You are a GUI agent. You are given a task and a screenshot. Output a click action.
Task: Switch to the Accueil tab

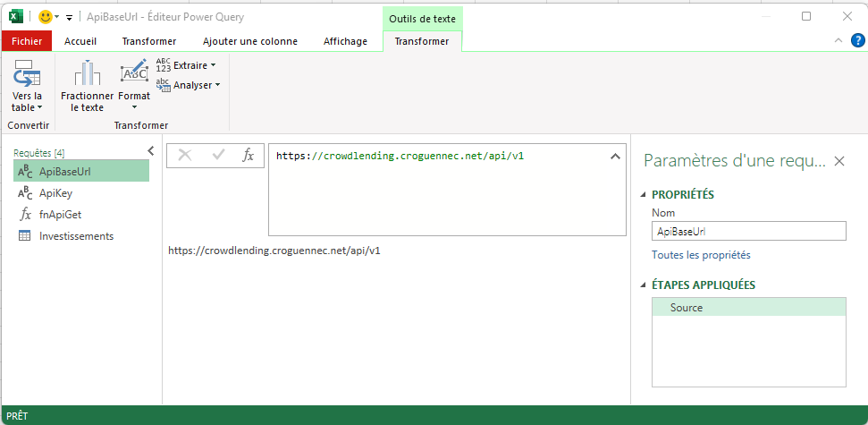tap(80, 41)
